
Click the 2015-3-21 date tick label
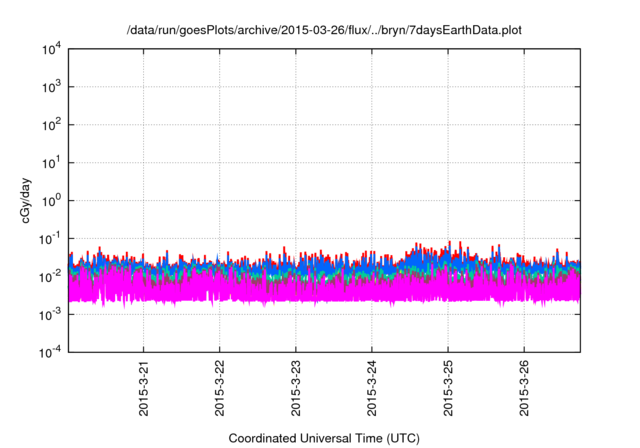[x=144, y=388]
